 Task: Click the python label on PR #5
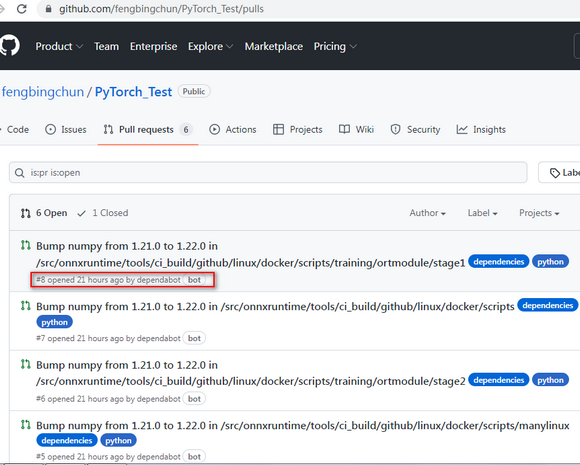tap(118, 441)
